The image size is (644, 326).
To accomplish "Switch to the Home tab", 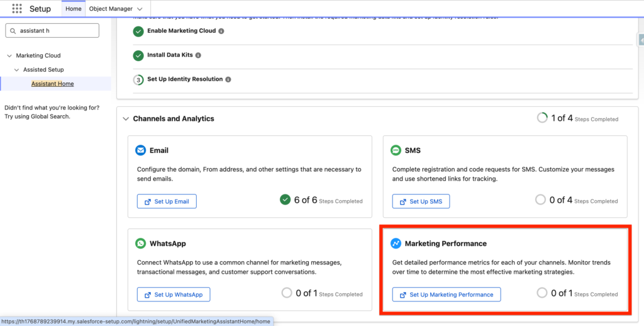I will click(74, 9).
